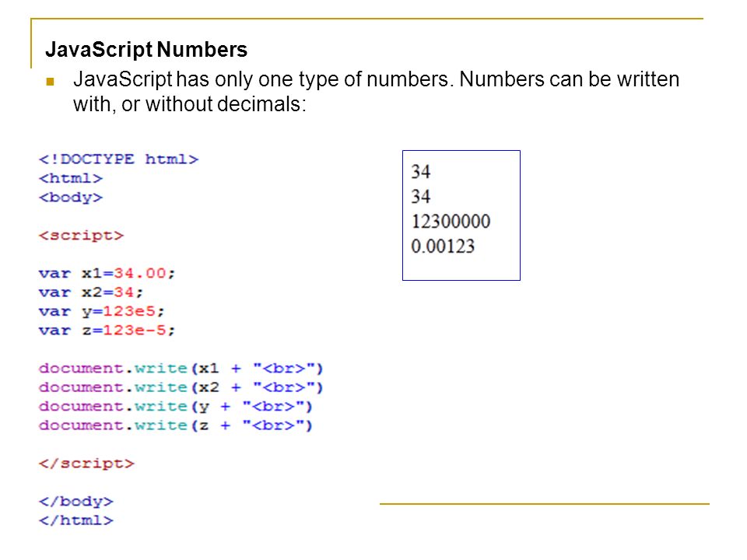Click the closing '</script>' tag line
The height and width of the screenshot is (560, 747).
(x=86, y=464)
